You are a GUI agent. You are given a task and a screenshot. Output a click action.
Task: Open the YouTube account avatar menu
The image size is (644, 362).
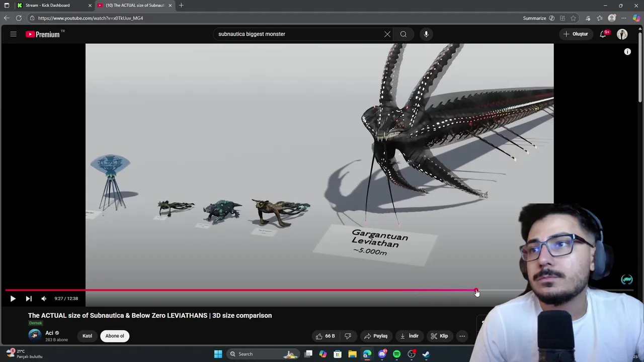coord(622,34)
